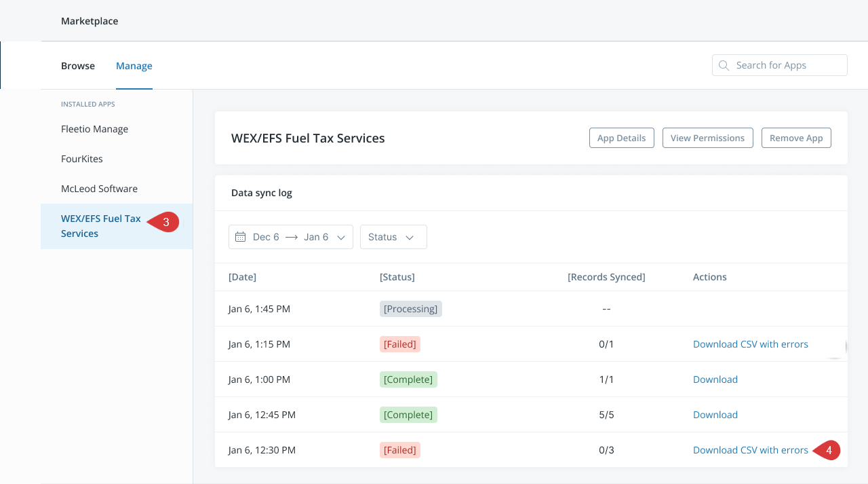This screenshot has width=868, height=484.
Task: Click the Jan 6 end date
Action: tap(316, 237)
